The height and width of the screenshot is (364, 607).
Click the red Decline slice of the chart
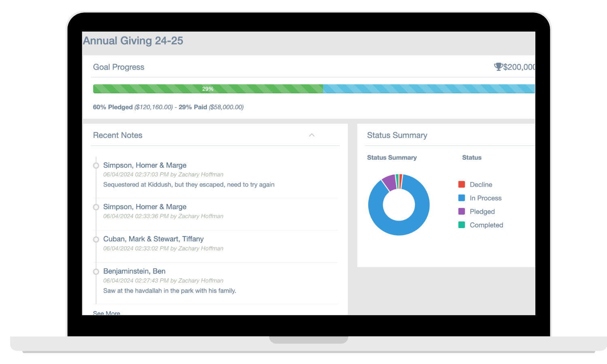click(401, 179)
